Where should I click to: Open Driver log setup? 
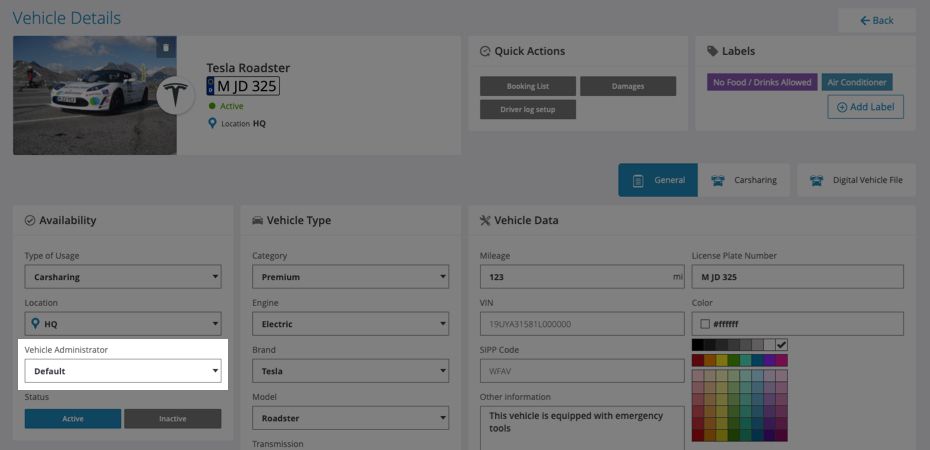point(528,110)
